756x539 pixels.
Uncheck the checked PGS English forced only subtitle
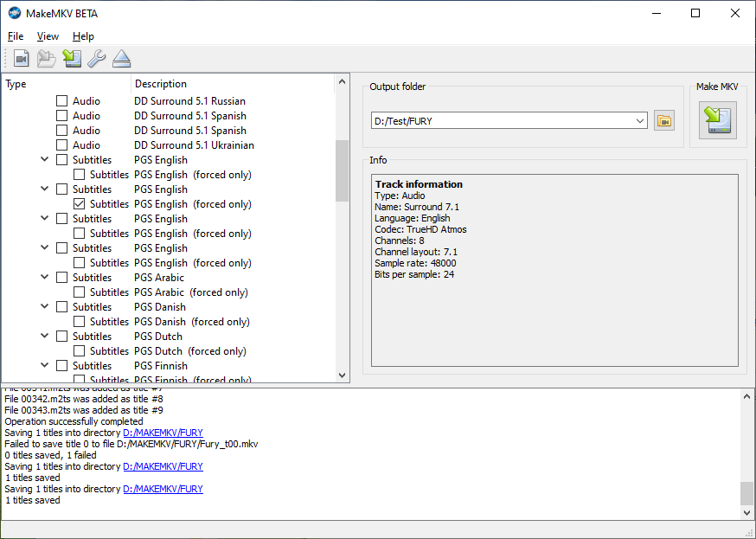[80, 204]
